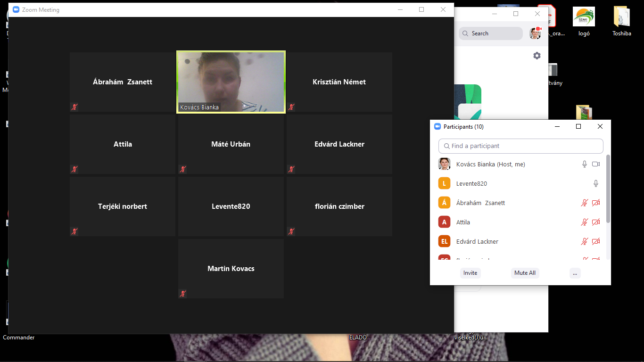This screenshot has height=362, width=644.
Task: Click the Invite button
Action: click(x=470, y=273)
